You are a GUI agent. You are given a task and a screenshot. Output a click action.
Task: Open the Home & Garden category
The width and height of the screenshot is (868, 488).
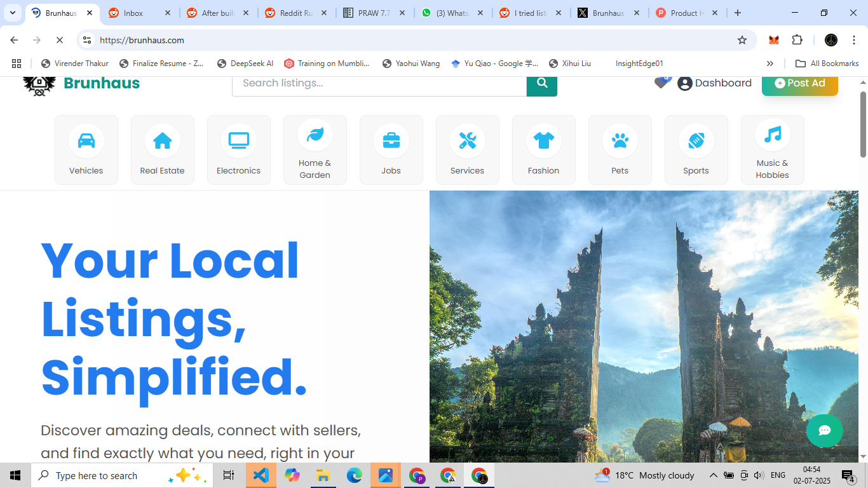tap(315, 150)
